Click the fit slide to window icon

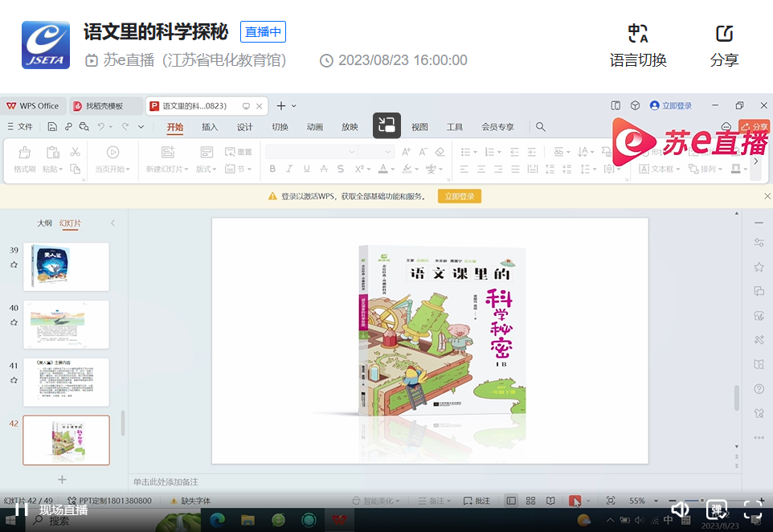point(611,501)
